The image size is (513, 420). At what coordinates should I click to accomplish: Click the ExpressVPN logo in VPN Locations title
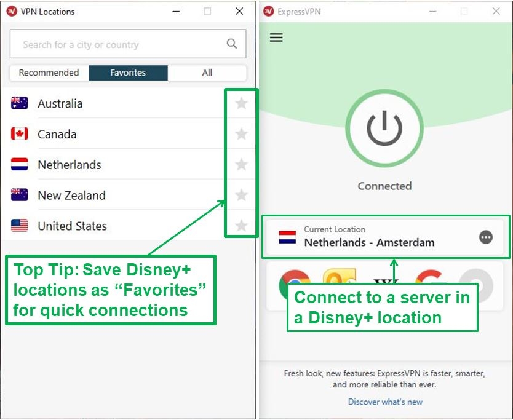tap(12, 11)
